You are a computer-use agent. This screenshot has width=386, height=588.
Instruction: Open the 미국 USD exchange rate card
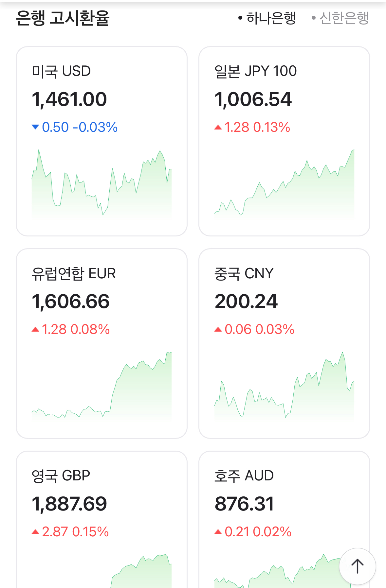(101, 141)
